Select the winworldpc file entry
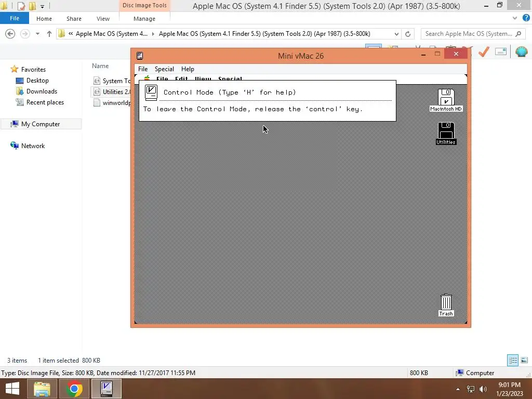The height and width of the screenshot is (399, 532). point(112,102)
